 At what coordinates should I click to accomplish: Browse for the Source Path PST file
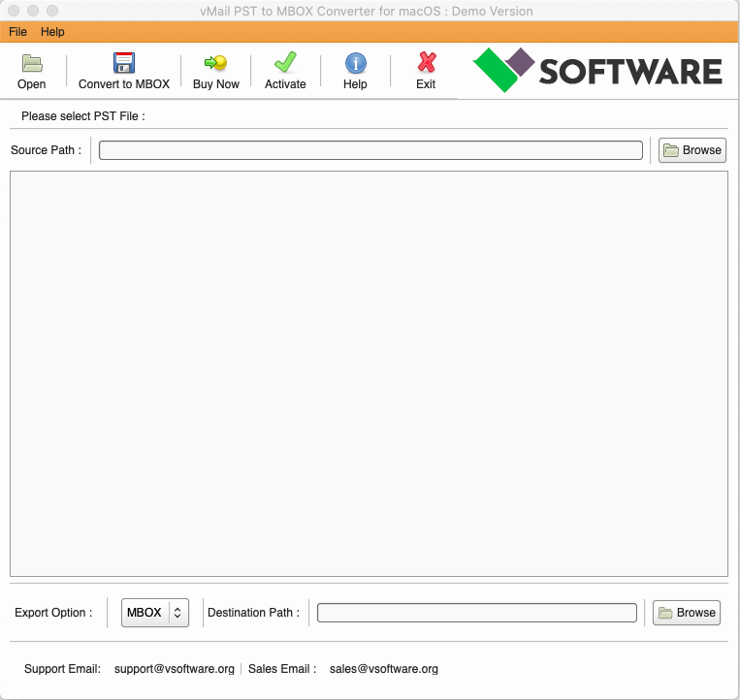(x=692, y=150)
